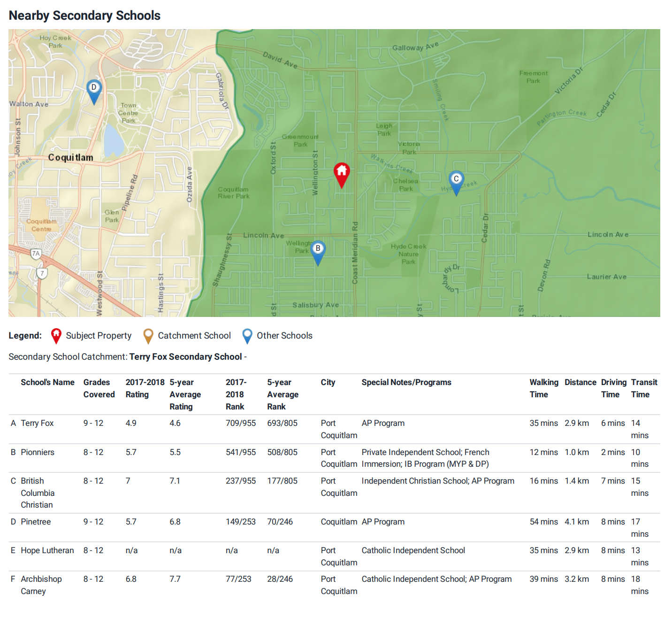This screenshot has width=672, height=617.
Task: Click the Other Schools legend icon
Action: pos(247,336)
